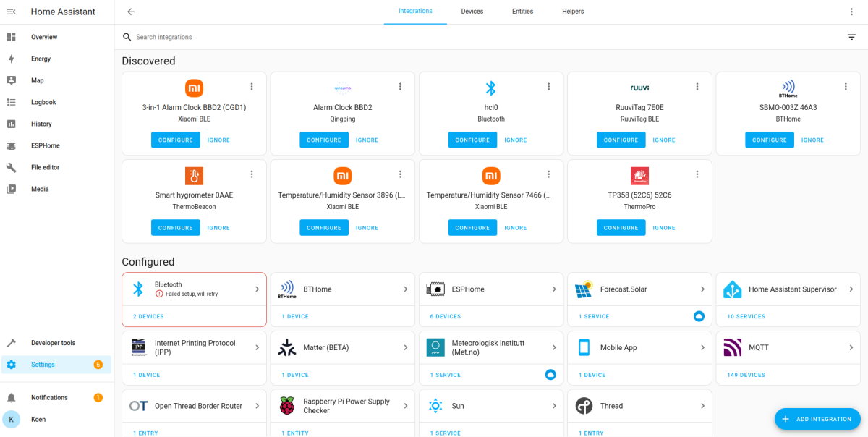Open File editor in sidebar
868x437 pixels.
(57, 167)
